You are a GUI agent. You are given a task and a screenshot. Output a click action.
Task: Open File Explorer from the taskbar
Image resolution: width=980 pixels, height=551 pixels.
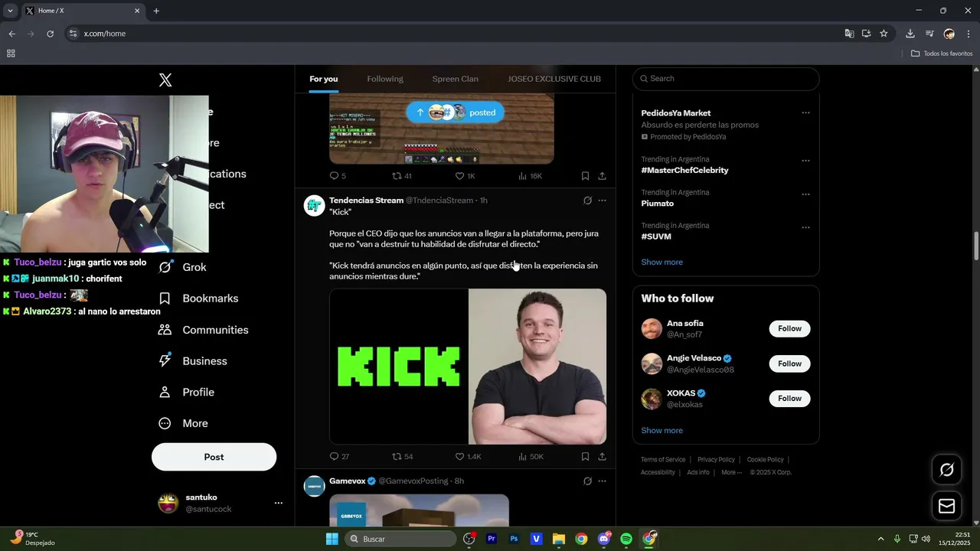(x=559, y=539)
